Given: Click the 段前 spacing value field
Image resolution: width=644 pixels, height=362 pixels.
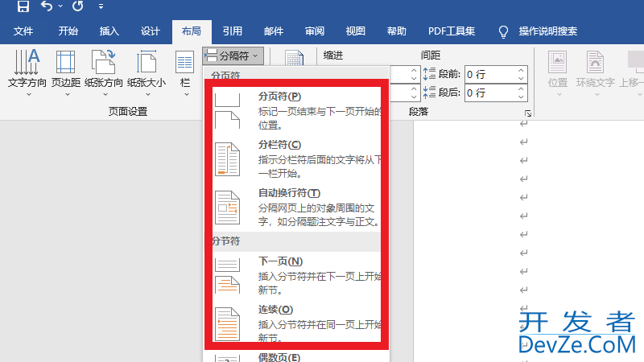Looking at the screenshot, I should pyautogui.click(x=490, y=74).
